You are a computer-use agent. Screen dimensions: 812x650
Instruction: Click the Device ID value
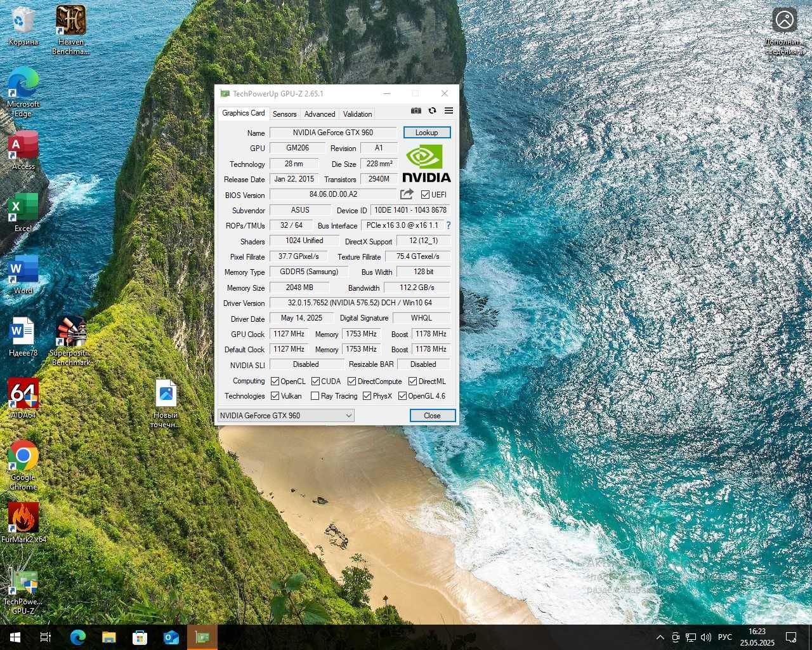pos(410,210)
